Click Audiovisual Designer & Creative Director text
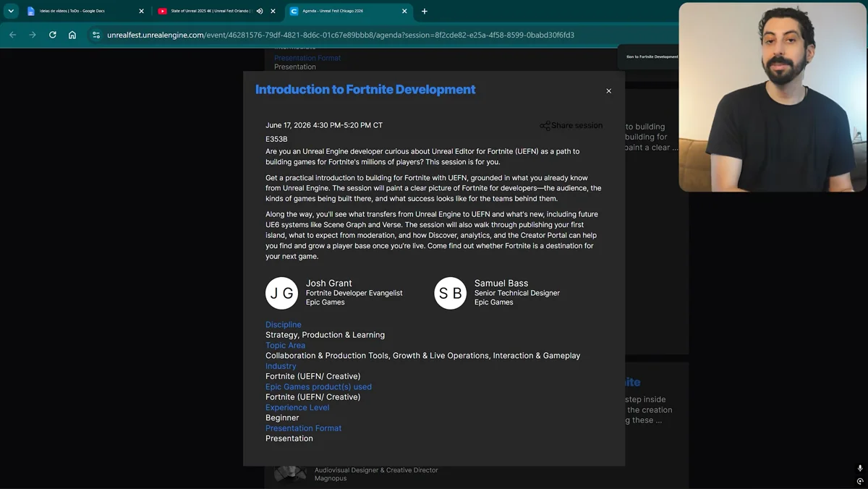Screen dimensions: 868x489 (x=376, y=470)
